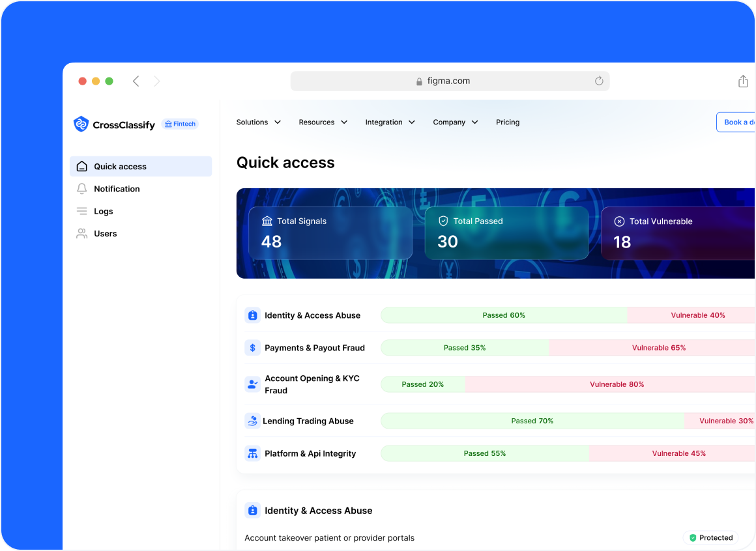Expand the Company menu
The height and width of the screenshot is (551, 756).
pyautogui.click(x=455, y=122)
